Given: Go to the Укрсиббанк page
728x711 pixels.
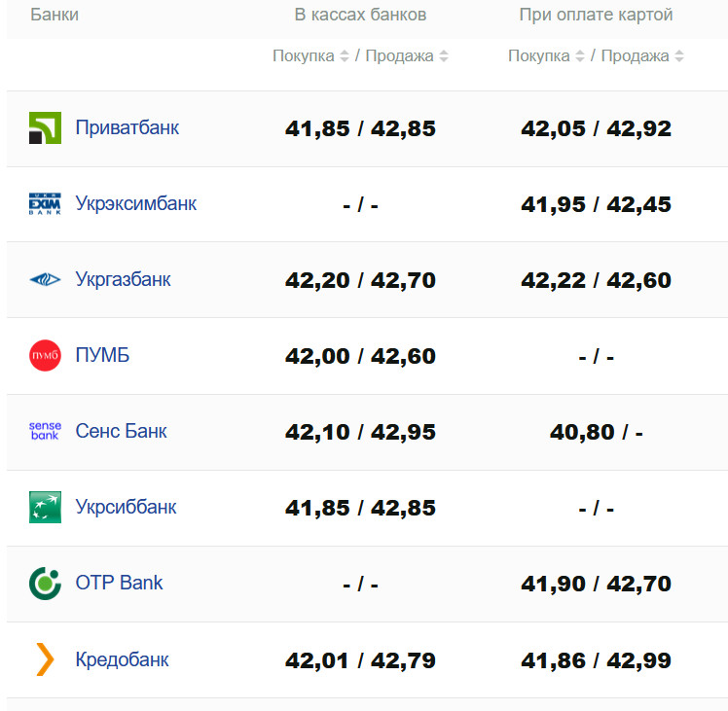Looking at the screenshot, I should (x=126, y=507).
